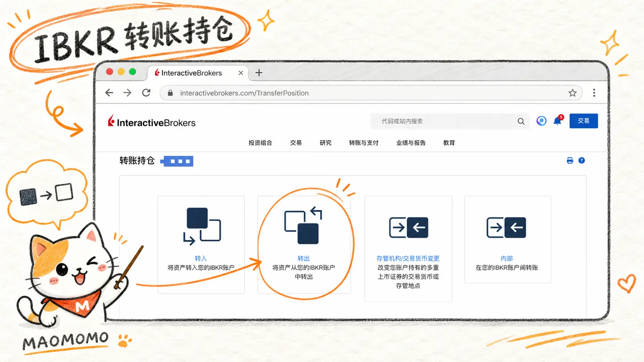
Task: Bookmark this page with the star icon
Action: 572,93
